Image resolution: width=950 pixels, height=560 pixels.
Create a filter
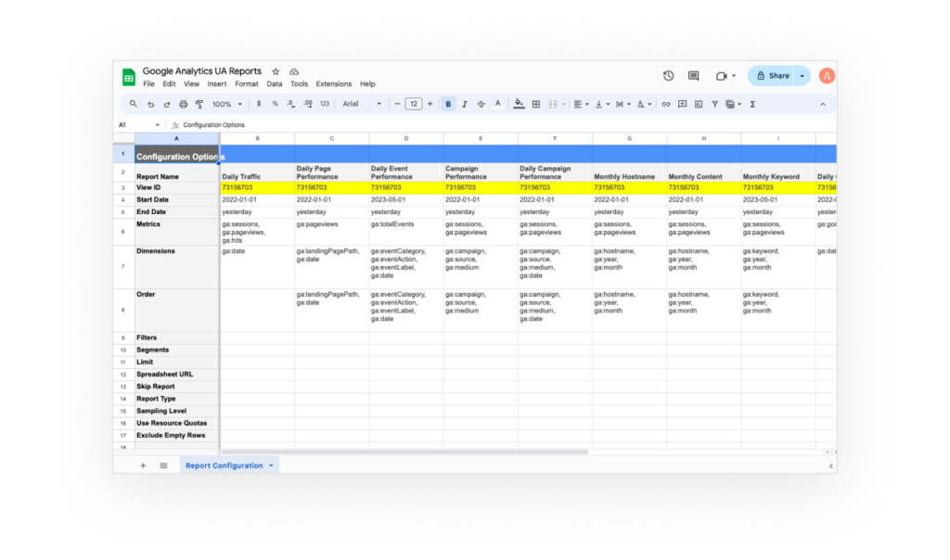point(715,104)
